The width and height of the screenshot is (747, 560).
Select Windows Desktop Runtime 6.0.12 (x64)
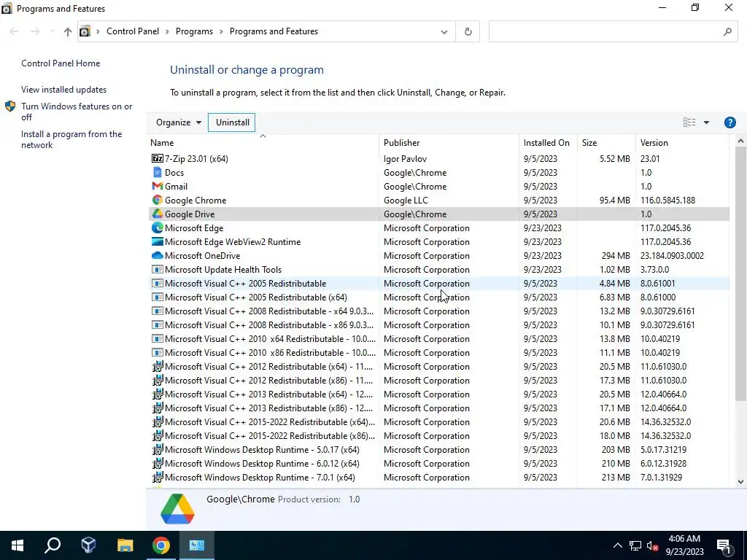438,463
